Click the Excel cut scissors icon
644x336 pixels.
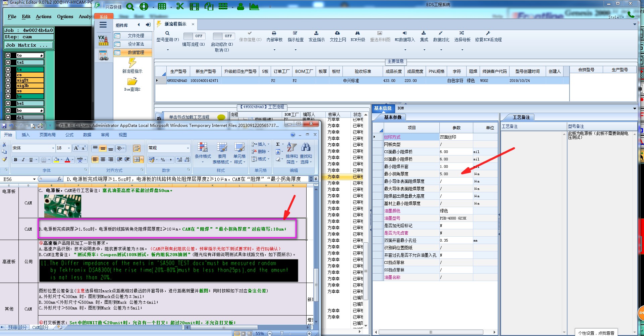click(4, 144)
